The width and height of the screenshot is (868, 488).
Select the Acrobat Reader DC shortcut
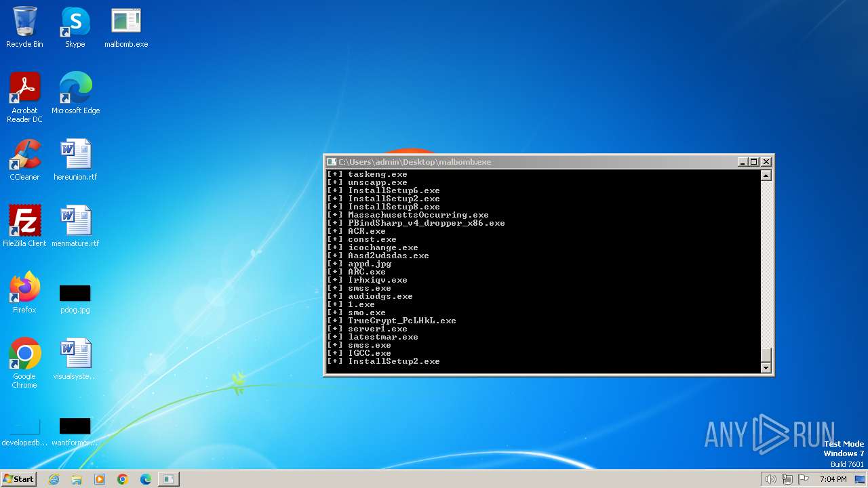(x=24, y=98)
